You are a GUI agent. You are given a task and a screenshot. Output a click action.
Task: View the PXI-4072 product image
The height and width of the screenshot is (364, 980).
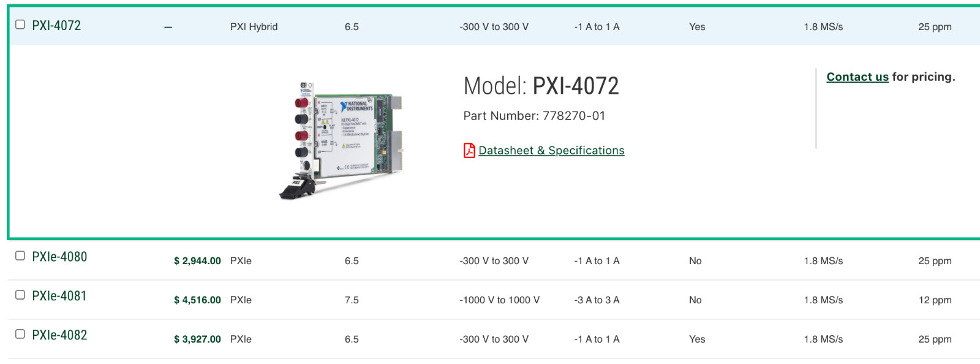[342, 140]
